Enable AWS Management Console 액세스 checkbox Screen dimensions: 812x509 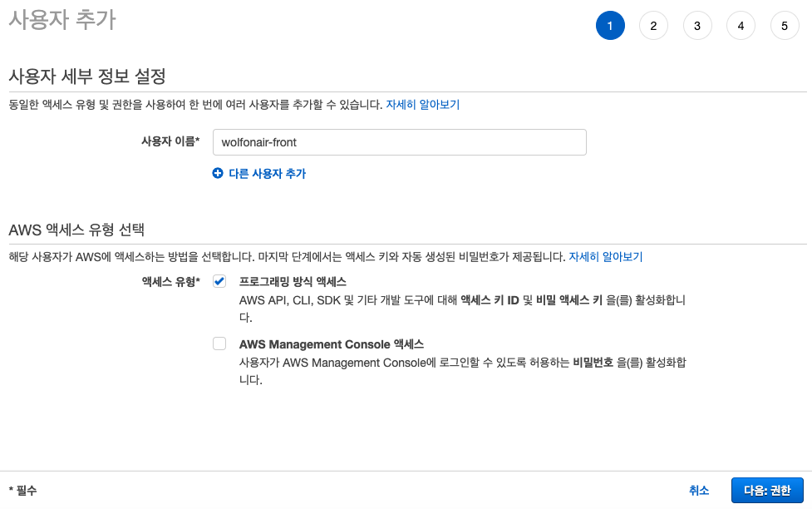point(219,343)
